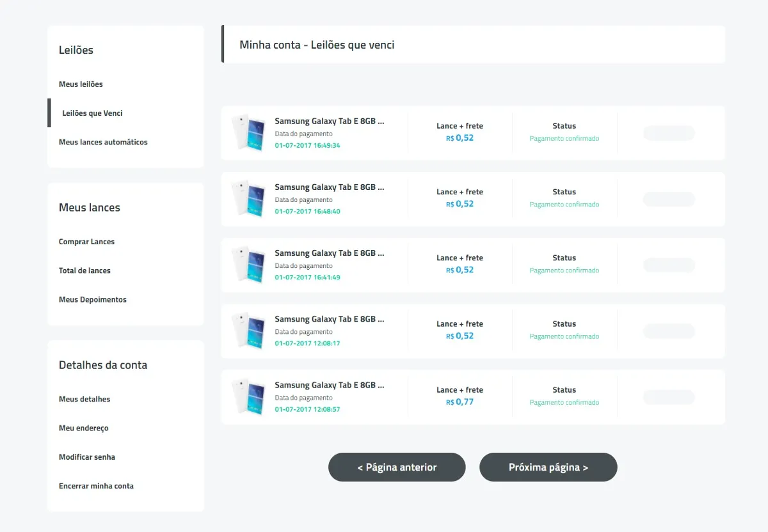Click tablet thumbnail for 16:41:49 auction
Image resolution: width=768 pixels, height=532 pixels.
click(x=249, y=265)
